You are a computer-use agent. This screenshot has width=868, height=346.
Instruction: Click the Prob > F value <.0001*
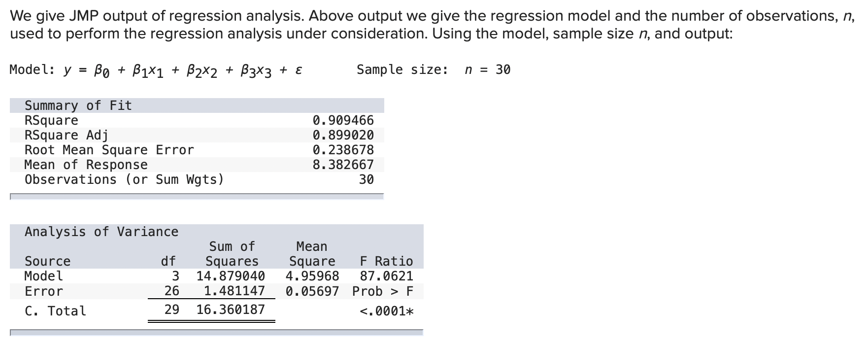pos(387,311)
